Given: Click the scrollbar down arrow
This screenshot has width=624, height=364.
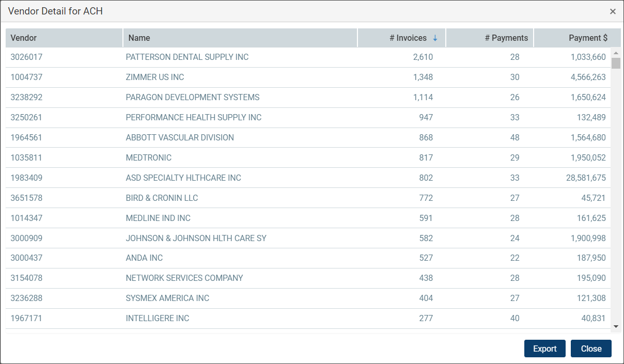Looking at the screenshot, I should pyautogui.click(x=616, y=326).
